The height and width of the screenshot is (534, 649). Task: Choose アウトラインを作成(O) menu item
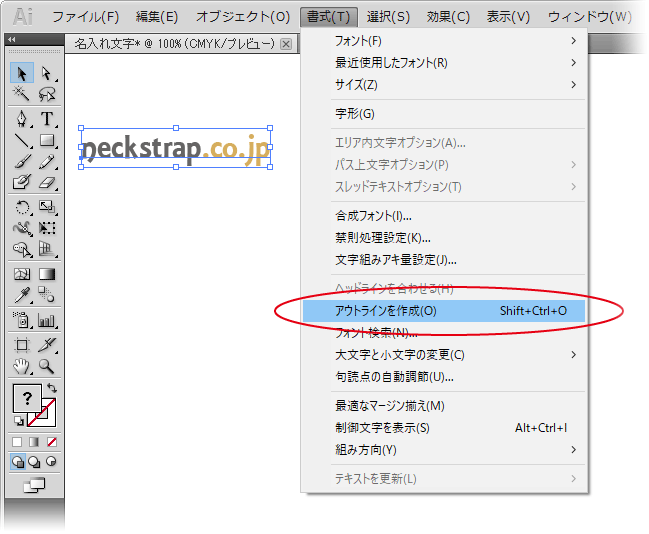pyautogui.click(x=444, y=311)
